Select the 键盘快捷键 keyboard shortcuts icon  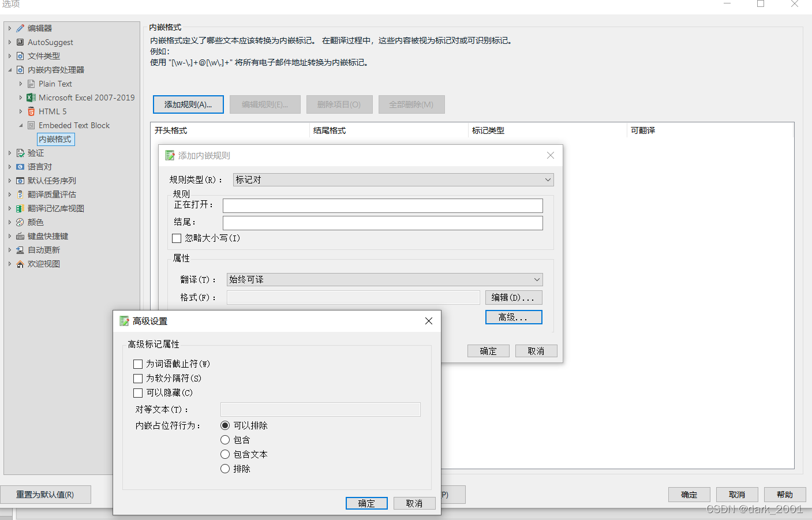pyautogui.click(x=20, y=235)
